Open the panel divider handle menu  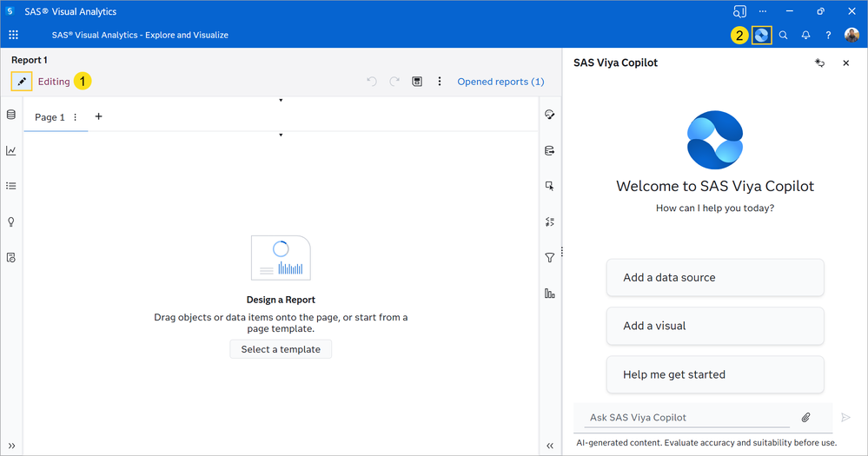562,252
